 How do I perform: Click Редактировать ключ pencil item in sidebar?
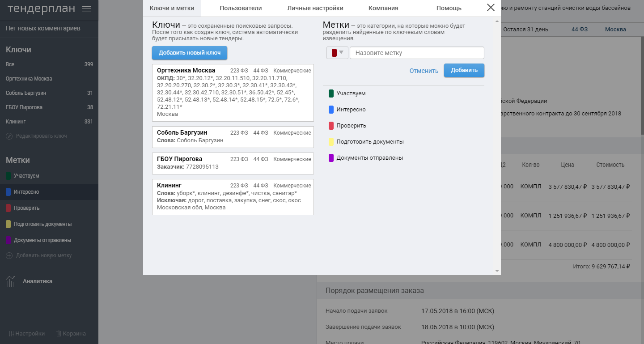tap(37, 136)
